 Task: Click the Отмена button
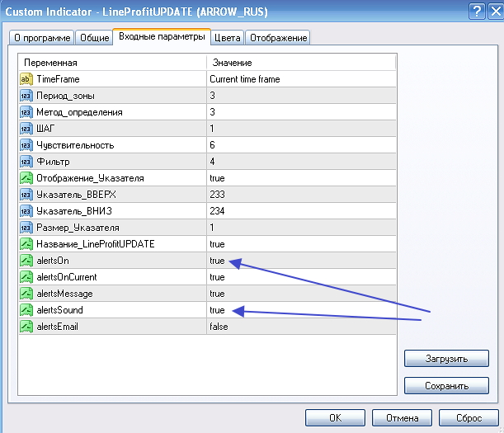tap(402, 417)
